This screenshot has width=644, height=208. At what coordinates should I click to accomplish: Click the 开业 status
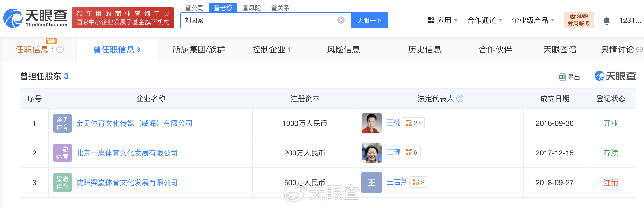pyautogui.click(x=611, y=123)
